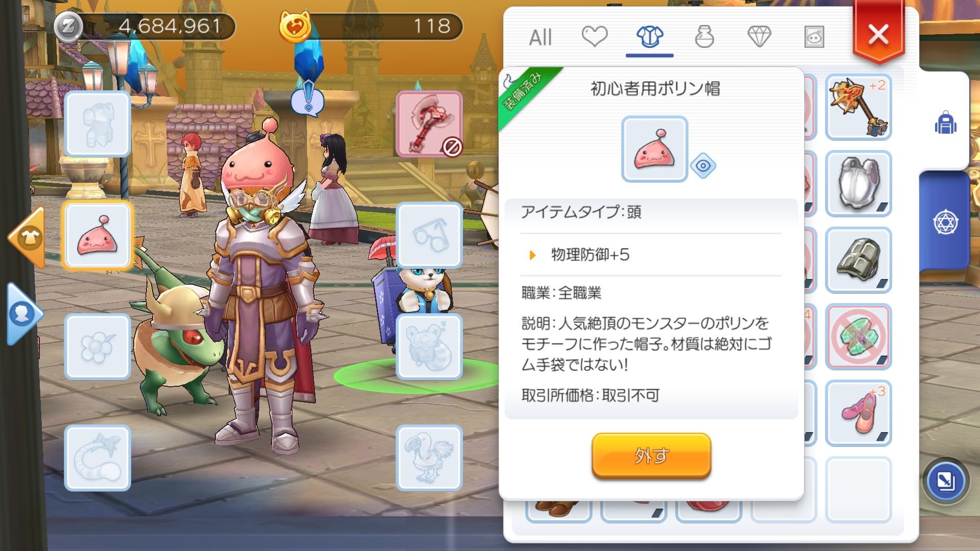Select the equipped Poring hat slot
This screenshot has height=551, width=980.
[x=97, y=235]
